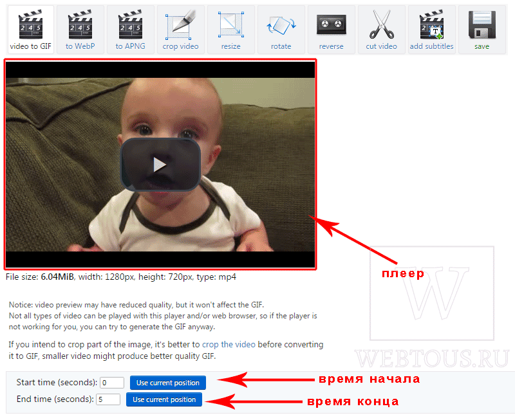515x420 pixels.
Task: Focus the Start time seconds field
Action: [112, 383]
